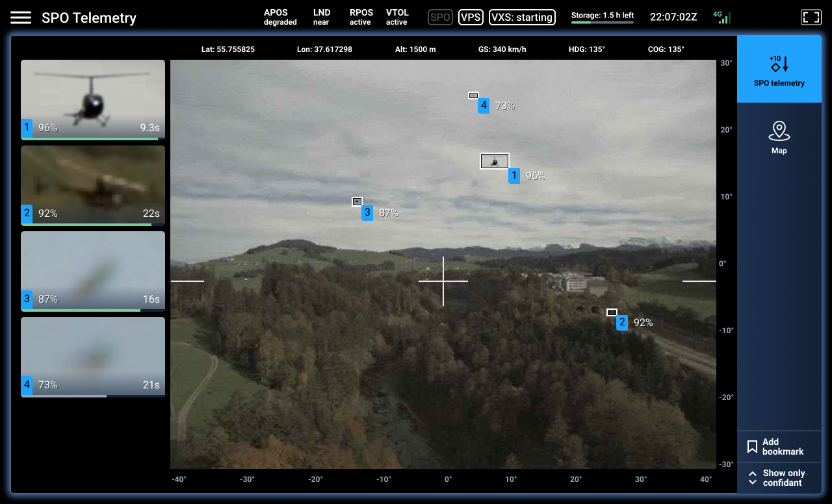Click the Map pin icon
This screenshot has width=832, height=504.
[779, 131]
